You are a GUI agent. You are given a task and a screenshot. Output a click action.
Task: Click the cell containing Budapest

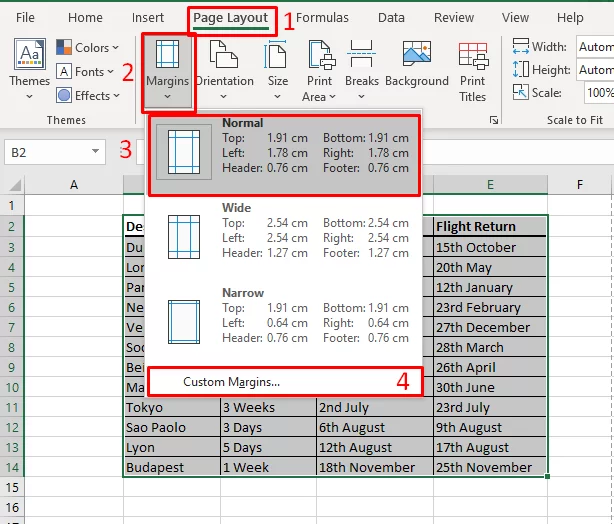172,467
